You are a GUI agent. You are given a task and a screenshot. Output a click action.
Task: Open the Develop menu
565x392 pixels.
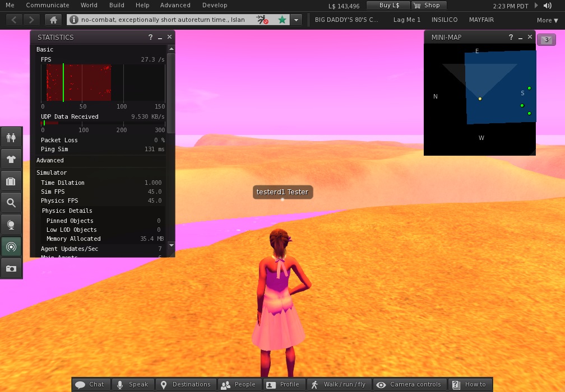pos(215,5)
